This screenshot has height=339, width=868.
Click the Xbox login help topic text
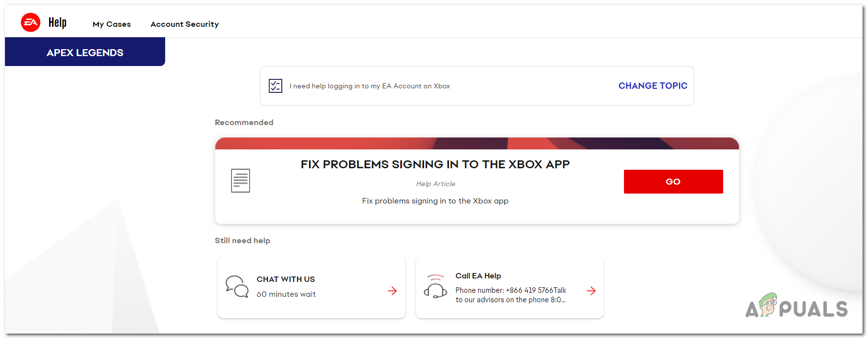pyautogui.click(x=370, y=86)
